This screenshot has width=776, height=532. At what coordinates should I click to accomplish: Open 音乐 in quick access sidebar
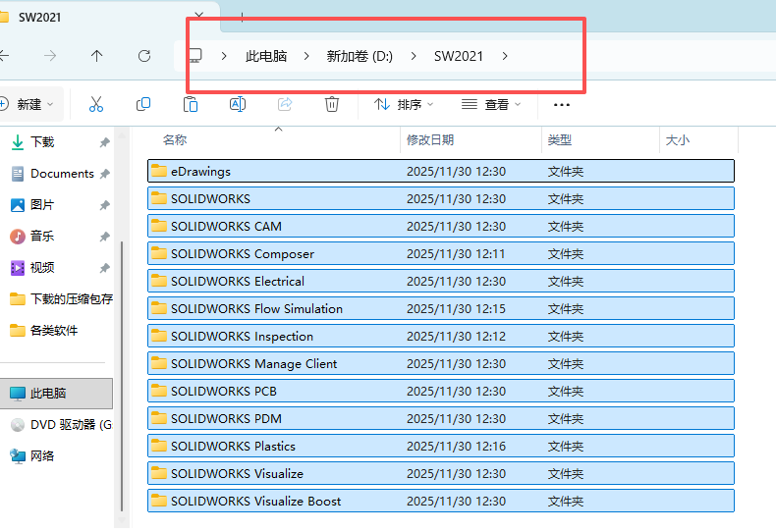pos(32,236)
